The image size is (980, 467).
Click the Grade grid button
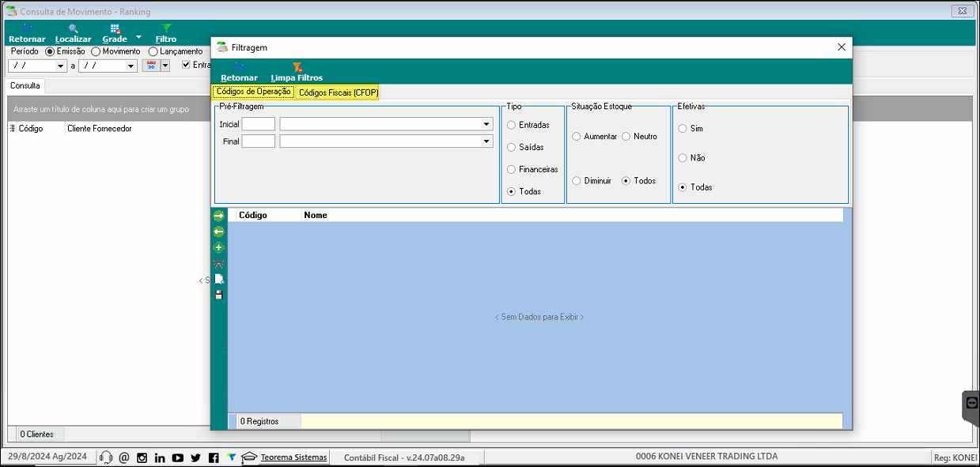(115, 33)
